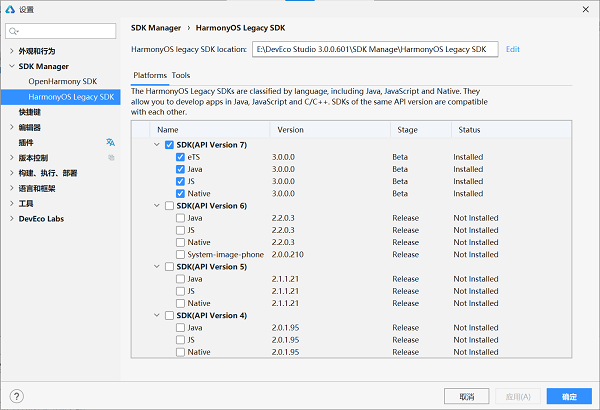Click the HarmonyOS Legacy SDK location field

click(374, 48)
